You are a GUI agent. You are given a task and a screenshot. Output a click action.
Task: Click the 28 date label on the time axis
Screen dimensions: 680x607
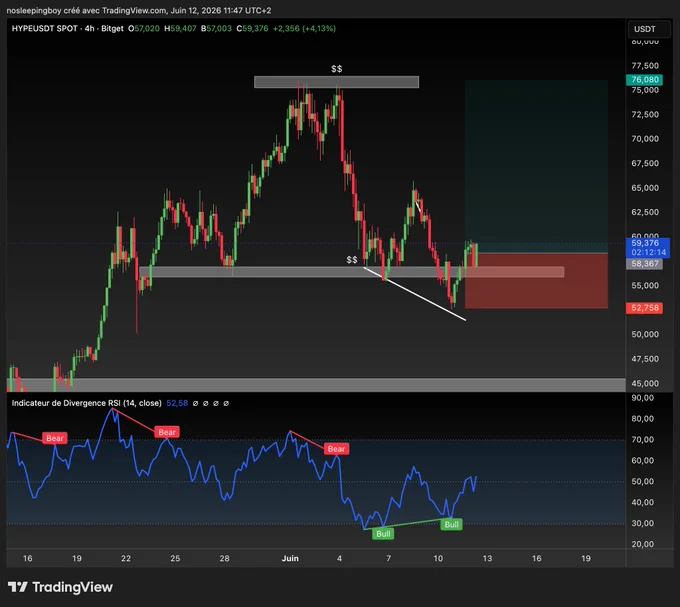[x=224, y=558]
